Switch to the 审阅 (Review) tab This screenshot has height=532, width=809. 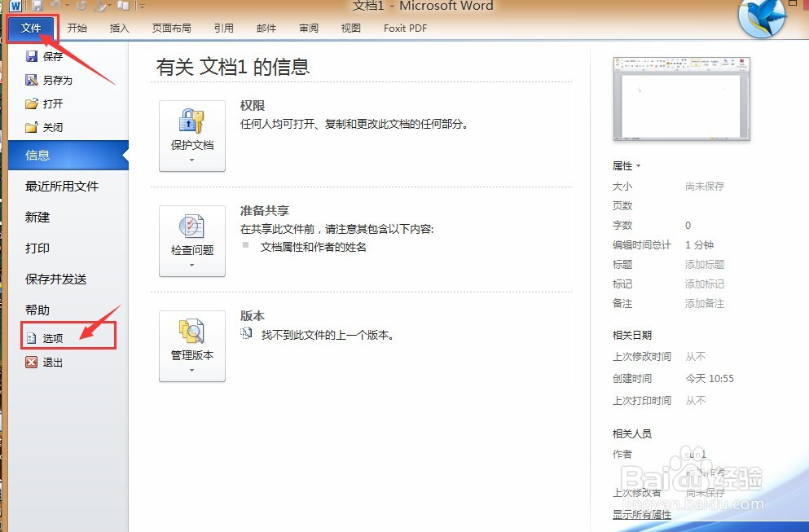(309, 28)
